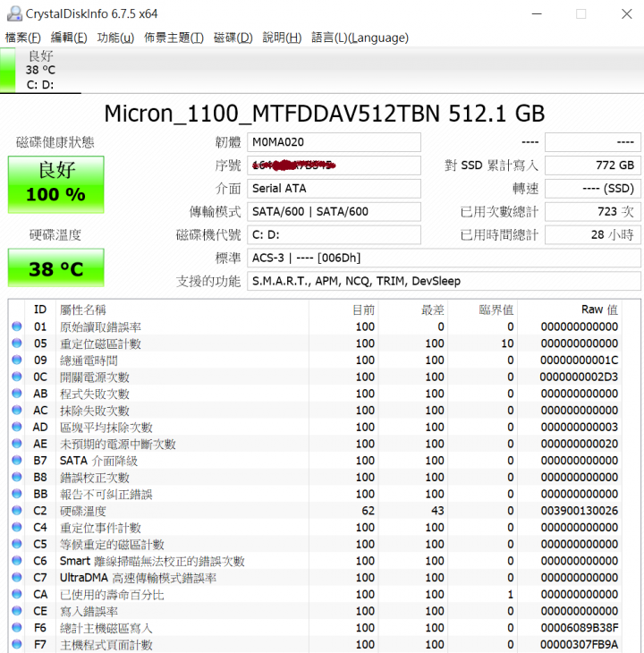
Task: Click the total host writes value 772 GB
Action: coord(593,165)
